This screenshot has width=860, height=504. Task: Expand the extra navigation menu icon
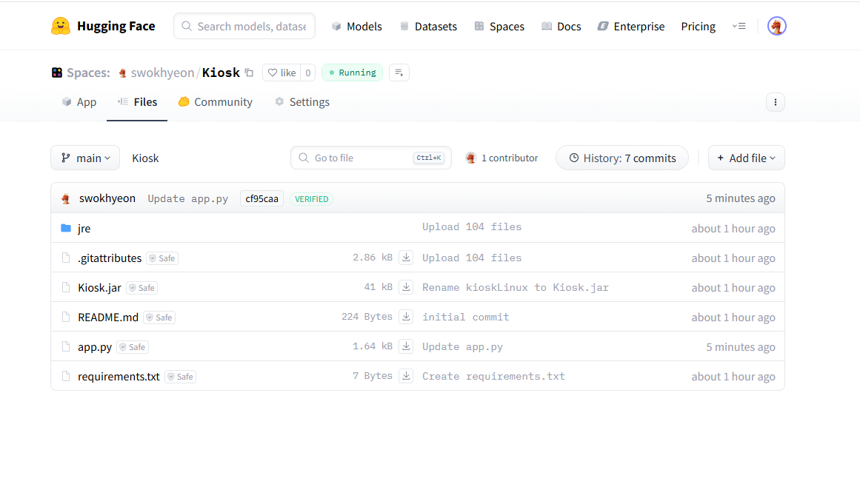pyautogui.click(x=739, y=27)
